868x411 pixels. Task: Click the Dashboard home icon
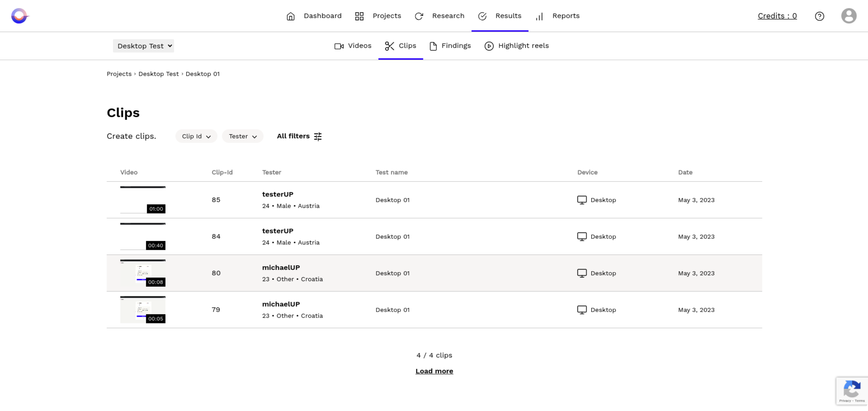pyautogui.click(x=291, y=15)
